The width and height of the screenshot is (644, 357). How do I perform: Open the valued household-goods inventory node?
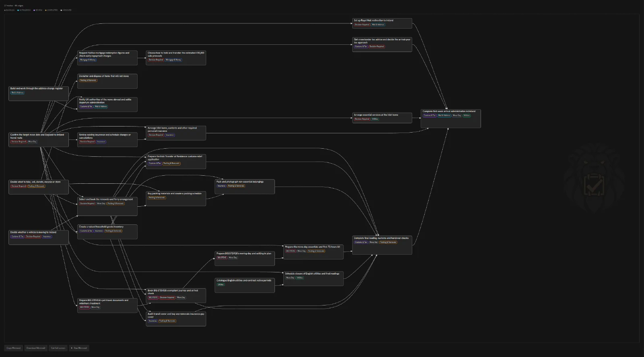point(107,232)
